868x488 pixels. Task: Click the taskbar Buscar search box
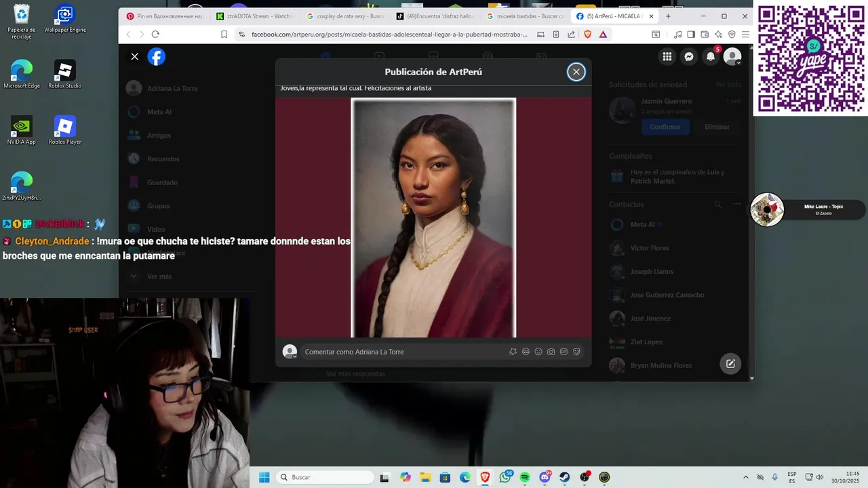click(326, 477)
